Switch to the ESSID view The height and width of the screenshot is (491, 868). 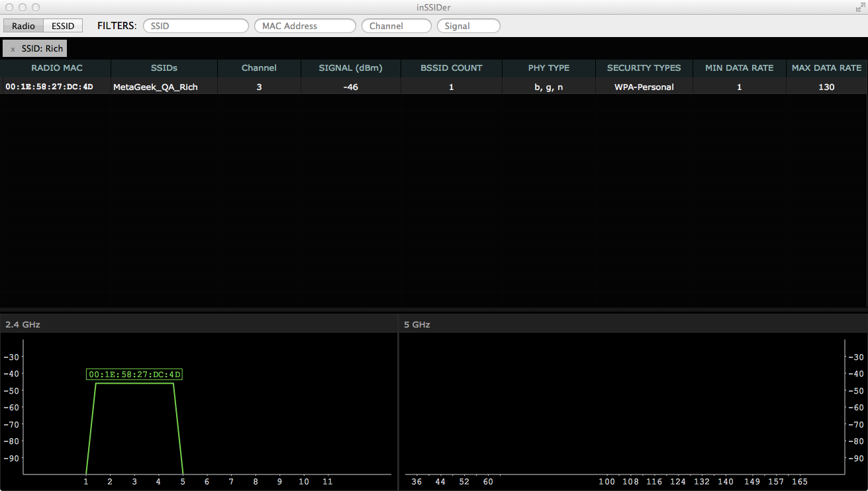tap(63, 26)
